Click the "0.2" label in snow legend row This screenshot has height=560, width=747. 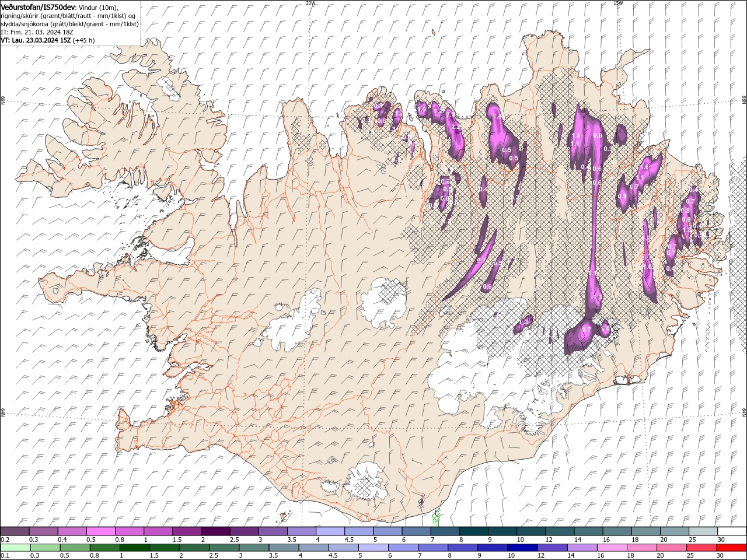[4, 540]
